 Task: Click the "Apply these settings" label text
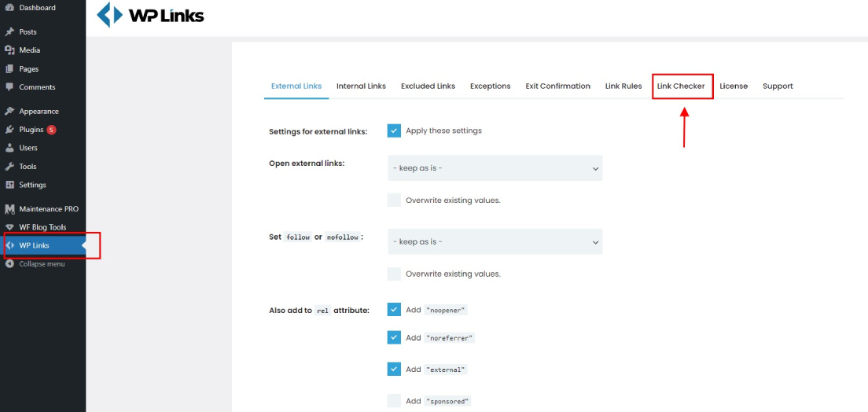444,131
